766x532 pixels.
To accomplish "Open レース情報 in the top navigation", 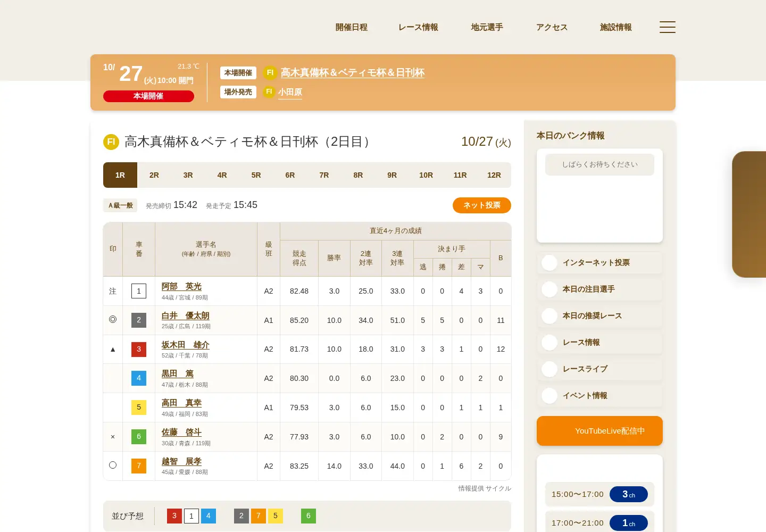I will (419, 27).
